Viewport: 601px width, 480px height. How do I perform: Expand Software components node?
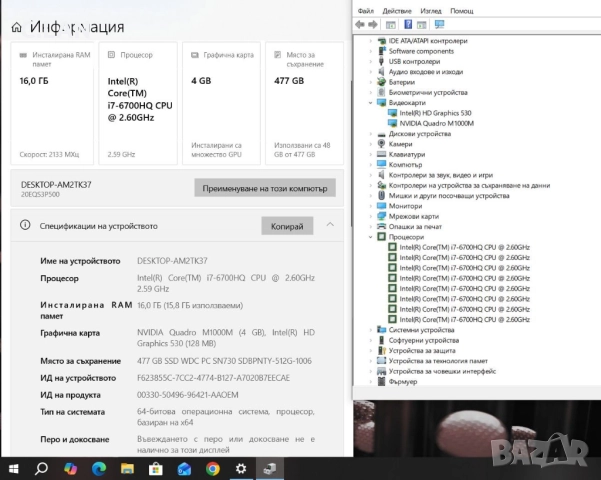[x=370, y=51]
